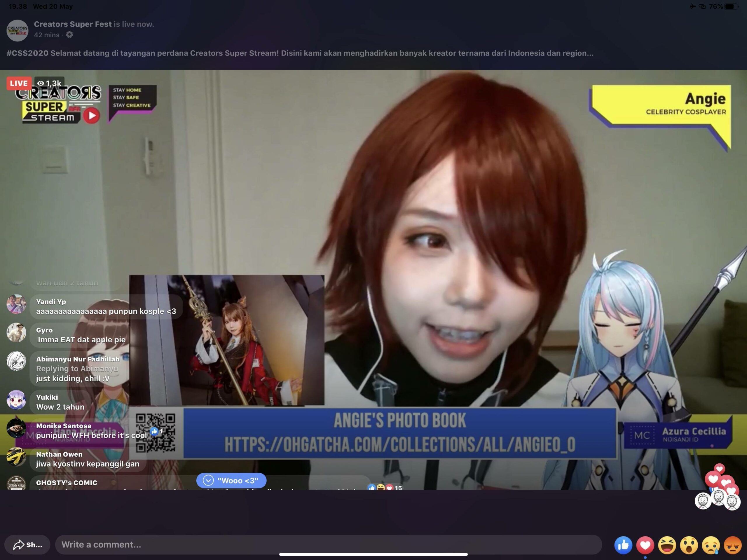The height and width of the screenshot is (560, 747).
Task: Send a Haha laughing reaction
Action: click(667, 545)
